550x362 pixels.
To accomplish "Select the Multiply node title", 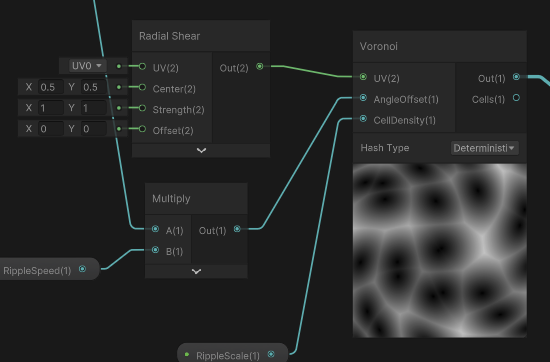I will pyautogui.click(x=171, y=199).
